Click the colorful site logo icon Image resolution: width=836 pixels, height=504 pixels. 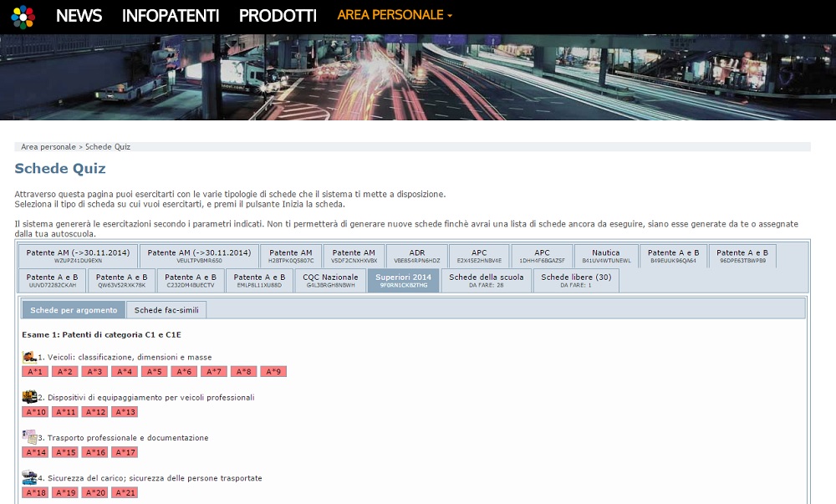coord(24,16)
